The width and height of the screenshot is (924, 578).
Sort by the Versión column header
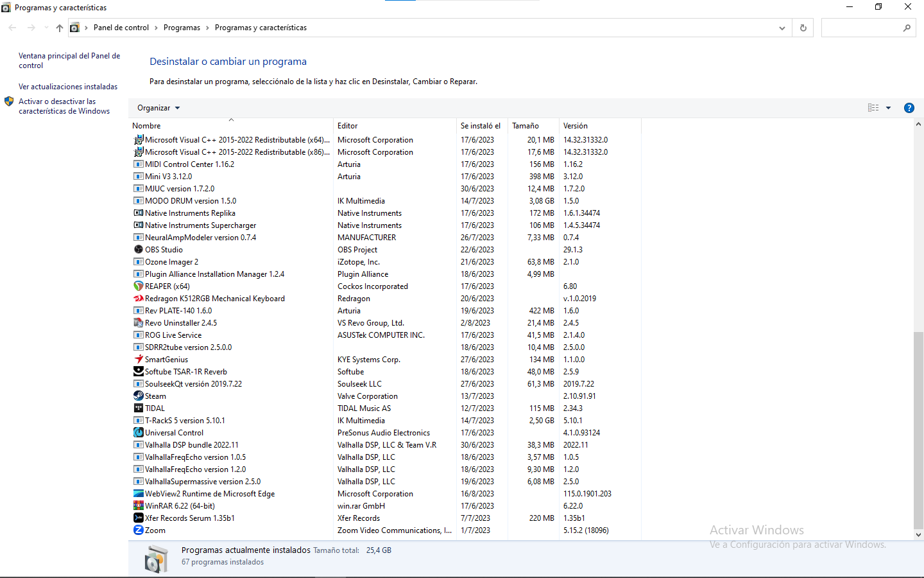coord(599,126)
